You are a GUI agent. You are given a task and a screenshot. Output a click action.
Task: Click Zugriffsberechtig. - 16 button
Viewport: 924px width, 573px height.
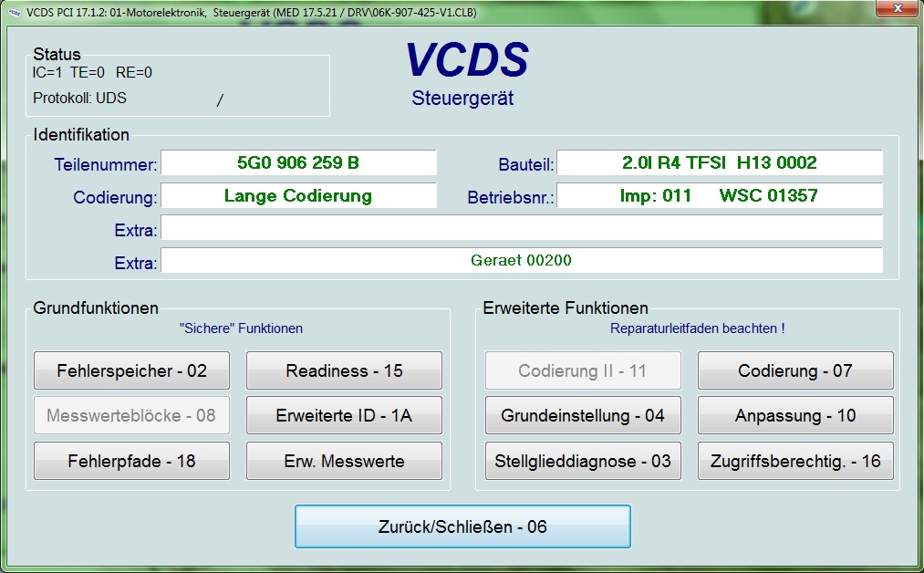point(795,462)
